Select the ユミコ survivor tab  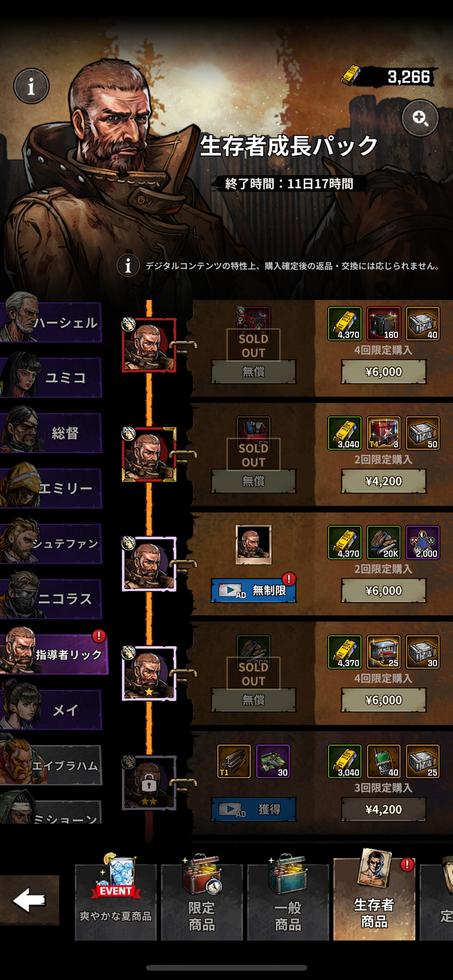[x=51, y=377]
